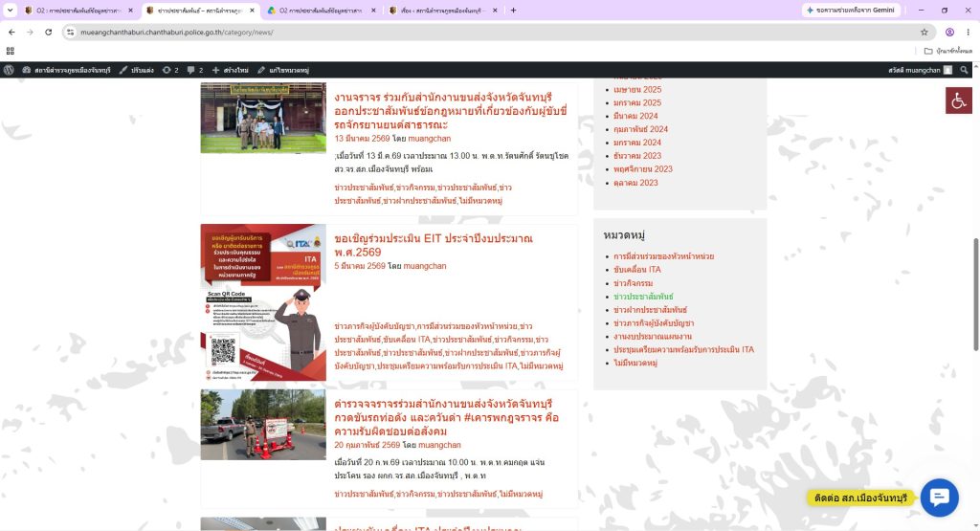
Task: Open the accessibility wheelchair widget
Action: point(959,100)
